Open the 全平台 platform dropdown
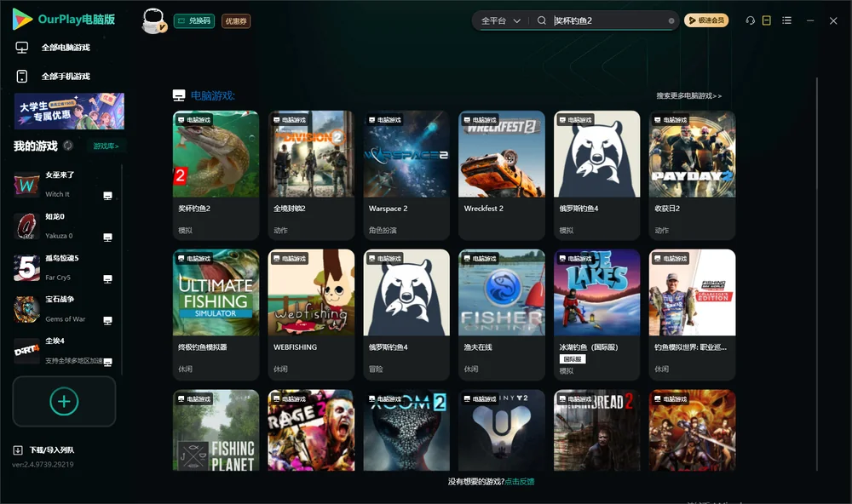 tap(500, 20)
